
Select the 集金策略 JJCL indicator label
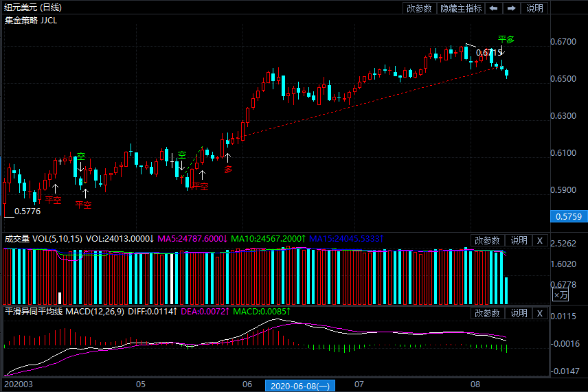click(x=31, y=20)
